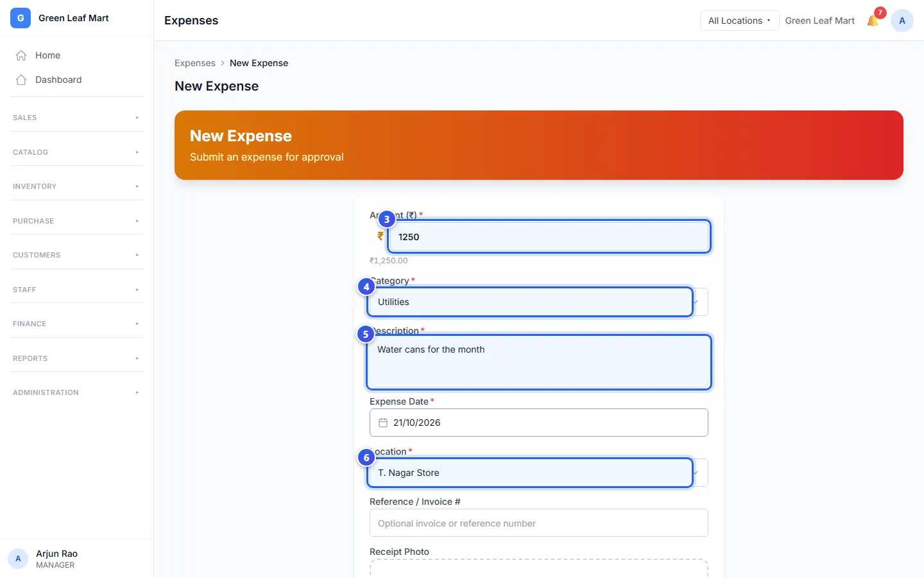Expand the Purchase section in sidebar

(x=76, y=221)
